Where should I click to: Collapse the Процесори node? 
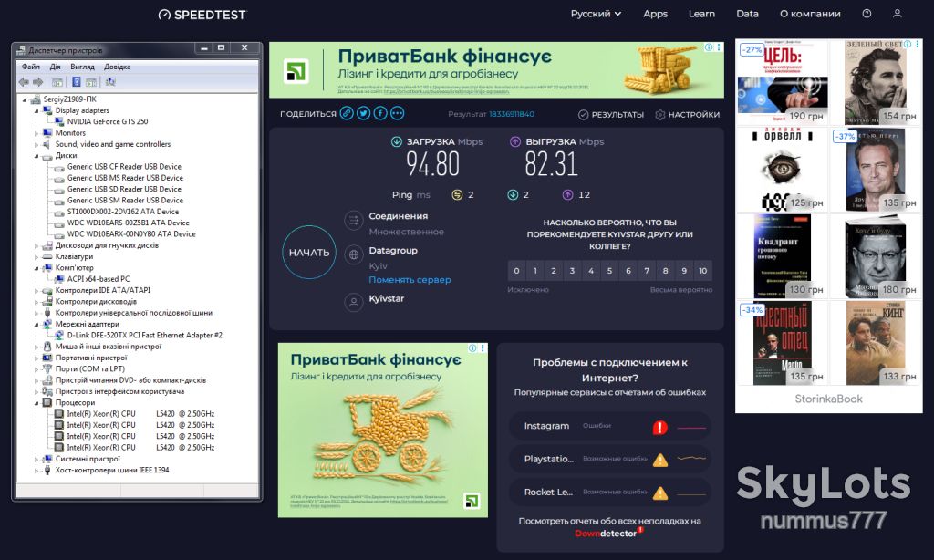pos(36,403)
